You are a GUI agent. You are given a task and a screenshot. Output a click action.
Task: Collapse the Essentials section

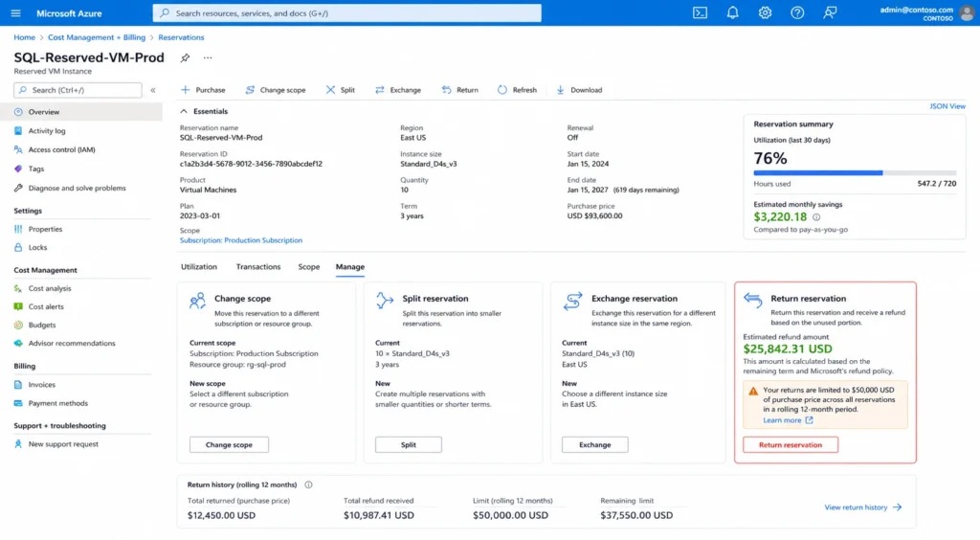click(x=184, y=111)
